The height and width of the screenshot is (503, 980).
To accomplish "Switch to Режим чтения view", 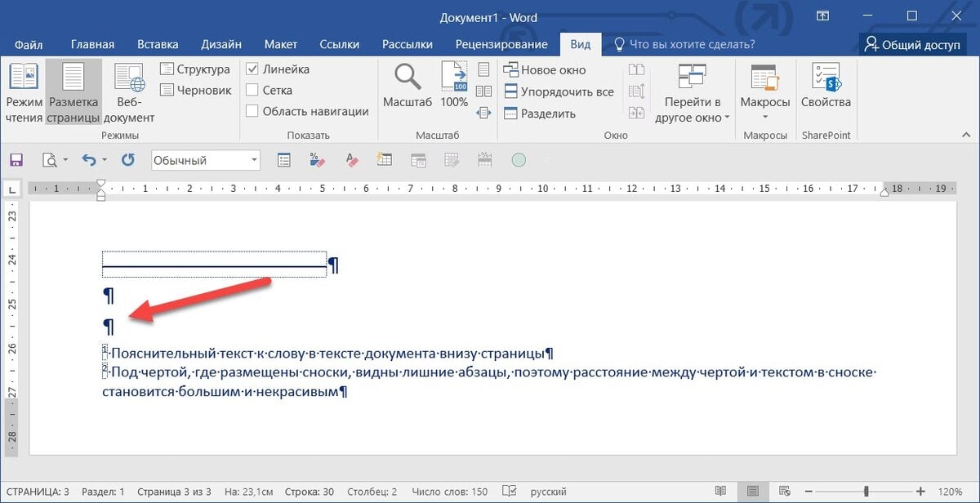I will click(x=24, y=93).
